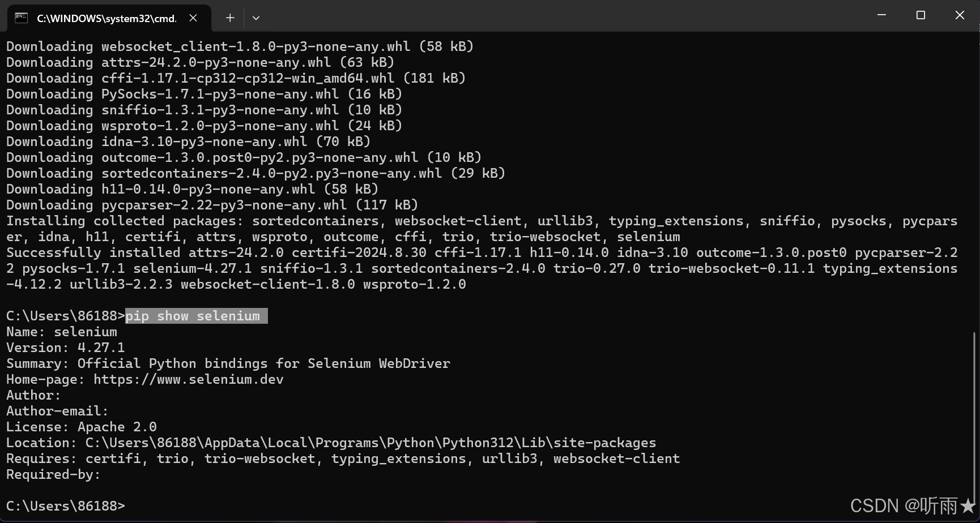Click the 'Successfully installed' output line
This screenshot has height=523, width=980.
pyautogui.click(x=482, y=268)
